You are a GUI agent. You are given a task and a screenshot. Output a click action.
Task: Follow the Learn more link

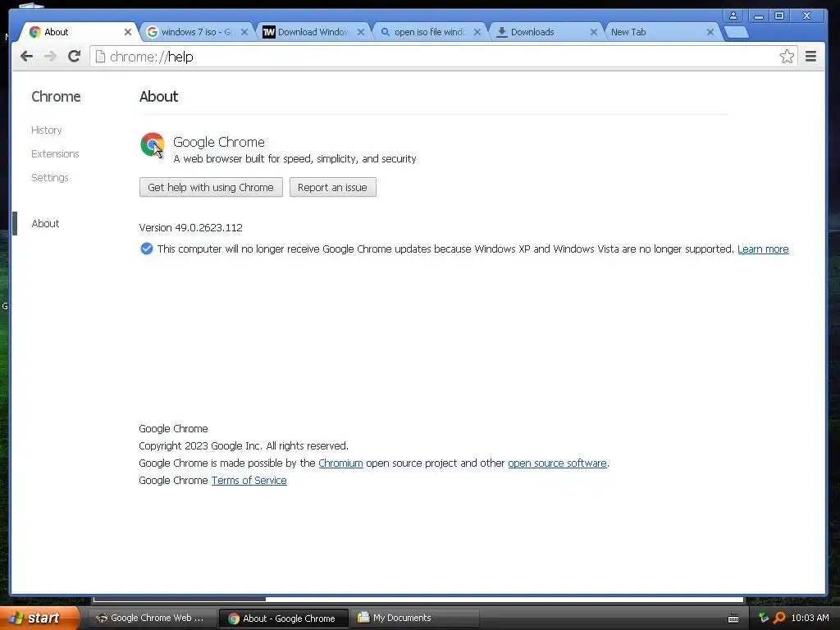(763, 249)
